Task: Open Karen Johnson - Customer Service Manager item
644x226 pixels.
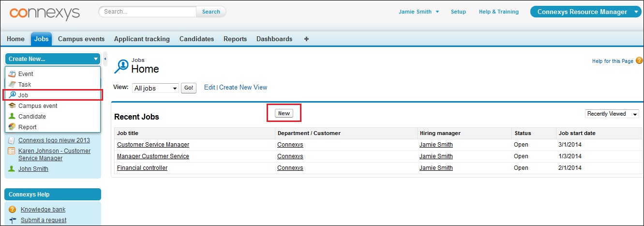Action: click(54, 154)
